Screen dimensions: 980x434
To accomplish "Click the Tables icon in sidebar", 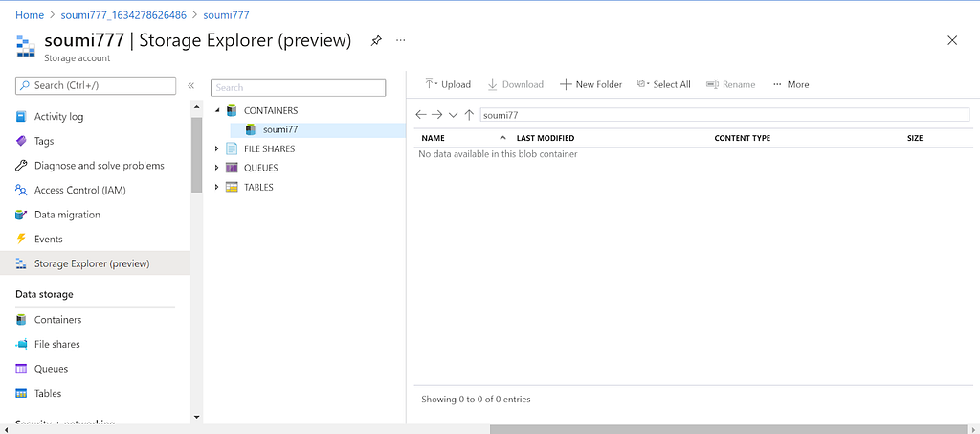I will coord(22,394).
